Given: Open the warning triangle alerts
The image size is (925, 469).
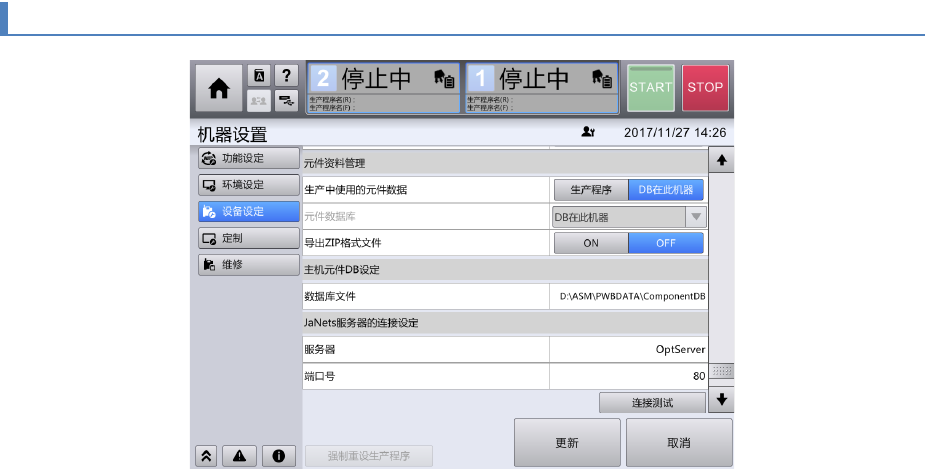Looking at the screenshot, I should (x=240, y=455).
